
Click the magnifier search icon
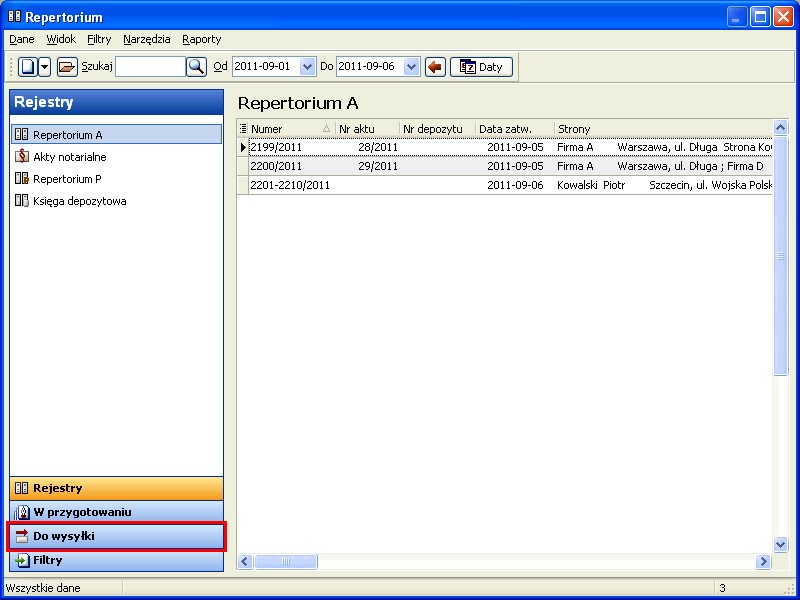(196, 67)
